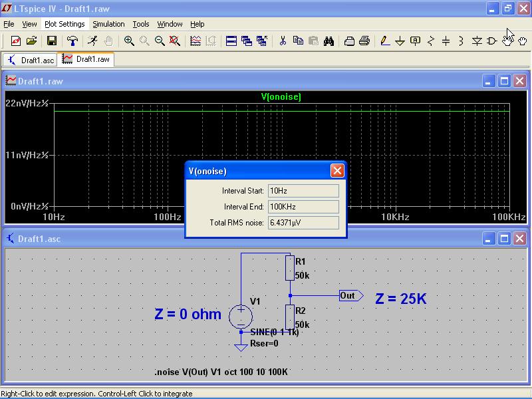Click the grayed Pan magnifier icon
Image resolution: width=532 pixels, height=399 pixels.
coord(144,41)
